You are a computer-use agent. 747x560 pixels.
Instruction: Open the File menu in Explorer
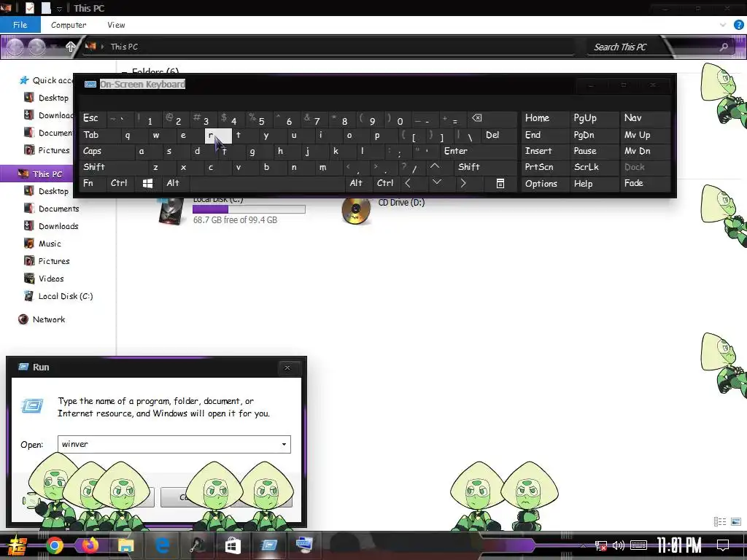pyautogui.click(x=20, y=25)
